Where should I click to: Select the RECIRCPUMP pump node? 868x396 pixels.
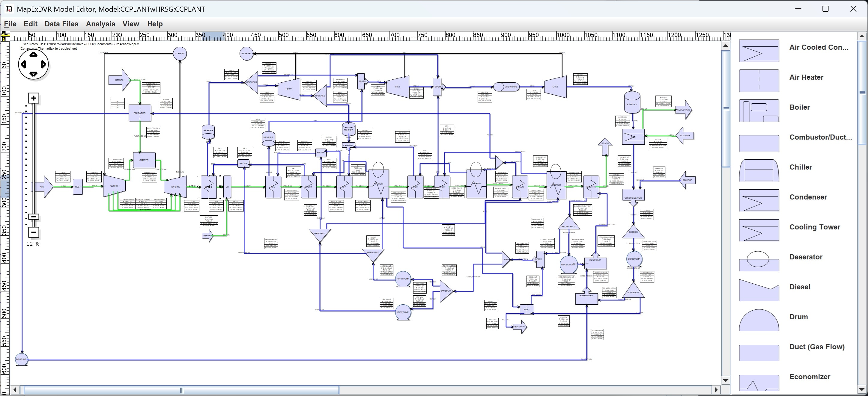click(x=568, y=265)
